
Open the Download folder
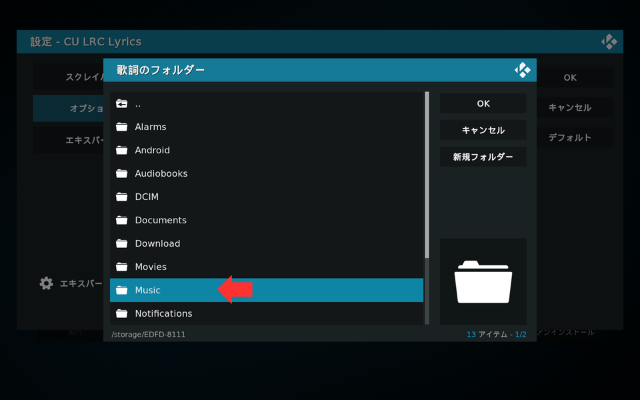pos(157,243)
